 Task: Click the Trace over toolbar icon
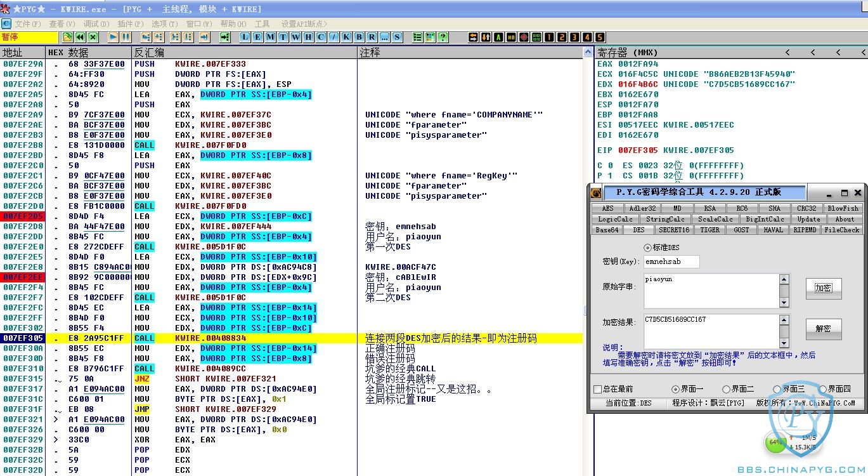(188, 37)
